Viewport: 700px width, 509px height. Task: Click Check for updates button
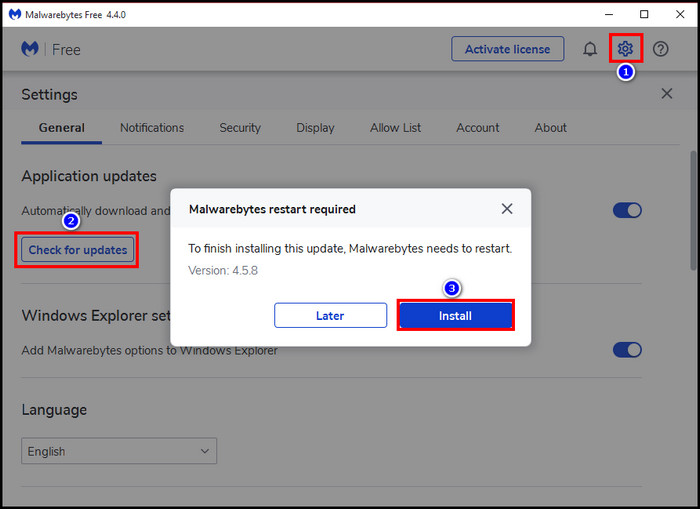[x=78, y=250]
